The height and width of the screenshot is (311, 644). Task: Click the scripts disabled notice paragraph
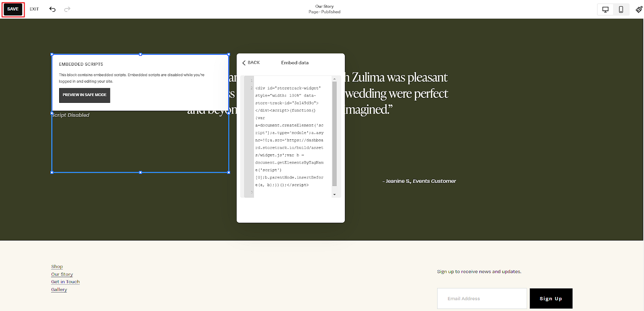click(x=132, y=78)
